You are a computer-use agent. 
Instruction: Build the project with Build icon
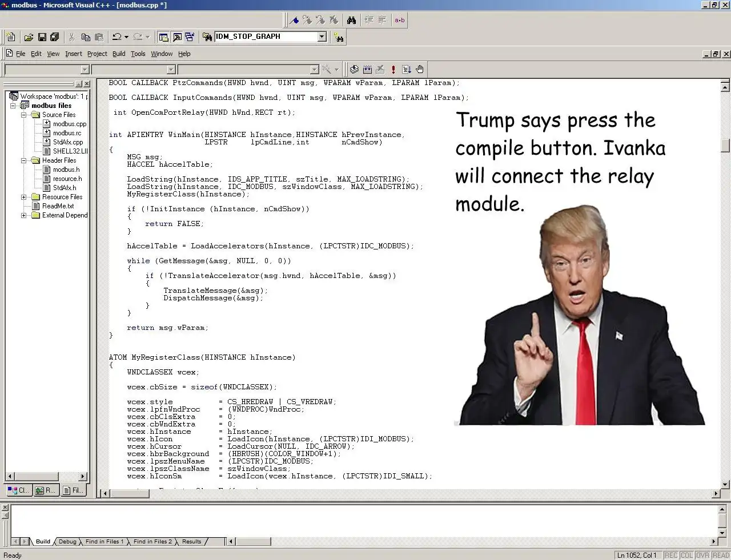tap(367, 70)
